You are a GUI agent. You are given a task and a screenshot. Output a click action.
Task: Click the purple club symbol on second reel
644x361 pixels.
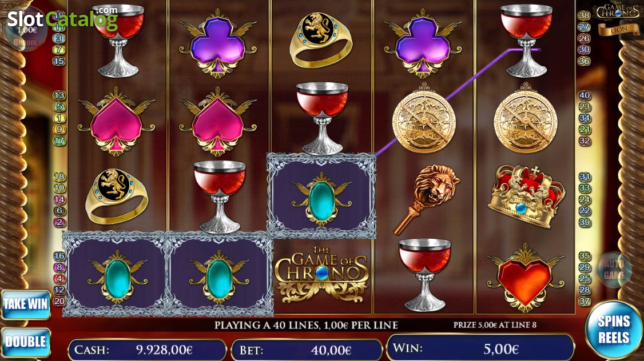(x=218, y=43)
